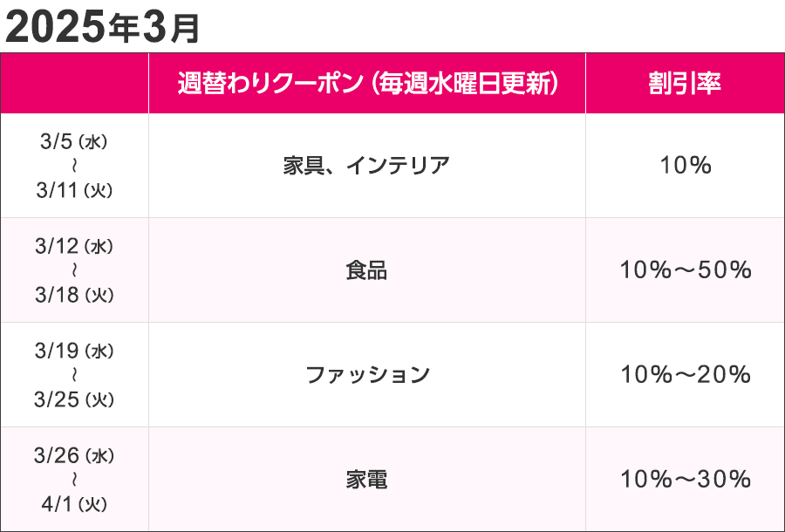The width and height of the screenshot is (785, 532).
Task: Select the 3/19 (水) start date
Action: coord(75,351)
